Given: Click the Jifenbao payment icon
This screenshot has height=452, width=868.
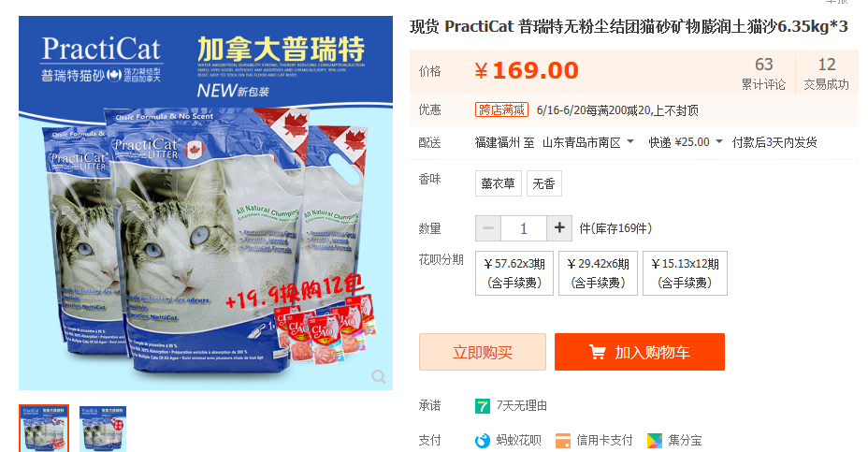Looking at the screenshot, I should click(x=655, y=441).
